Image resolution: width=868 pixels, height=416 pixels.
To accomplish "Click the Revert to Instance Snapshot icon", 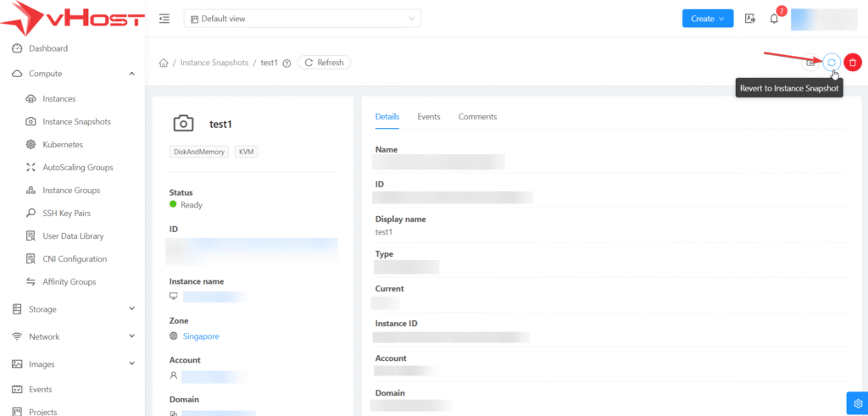I will (832, 63).
